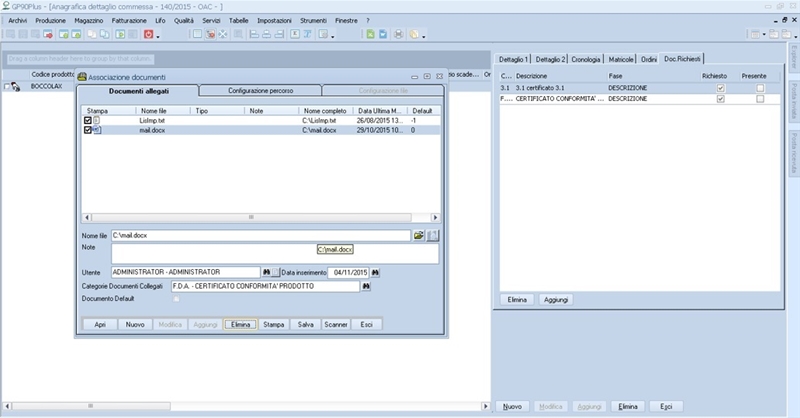Select the Documenti allegati tab
The width and height of the screenshot is (800, 418).
pos(138,91)
